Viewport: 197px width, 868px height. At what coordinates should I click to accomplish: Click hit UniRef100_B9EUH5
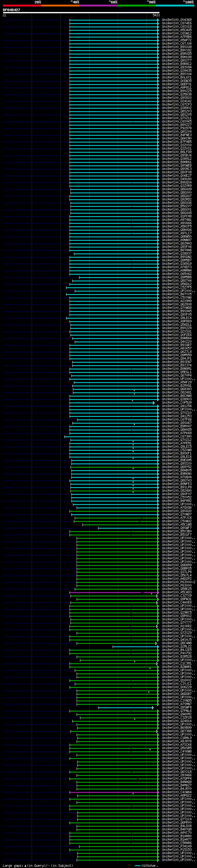[176, 460]
